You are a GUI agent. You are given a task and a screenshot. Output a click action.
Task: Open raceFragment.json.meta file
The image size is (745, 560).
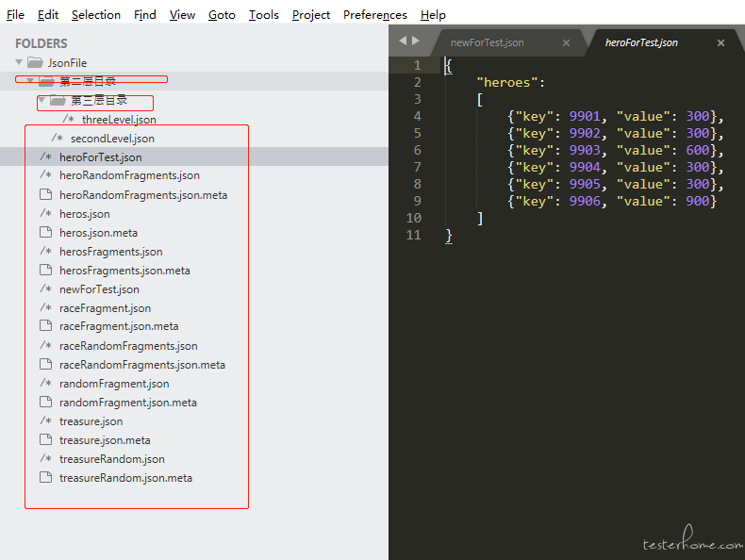click(x=119, y=326)
